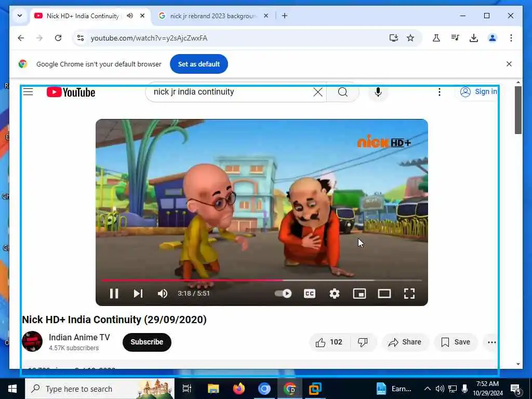Open Indian Anime TV channel name
Screen dimensions: 532x399
[x=79, y=337]
